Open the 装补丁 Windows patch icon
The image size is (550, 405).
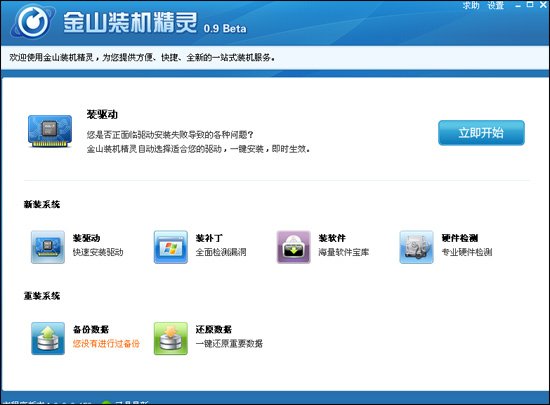click(x=171, y=247)
